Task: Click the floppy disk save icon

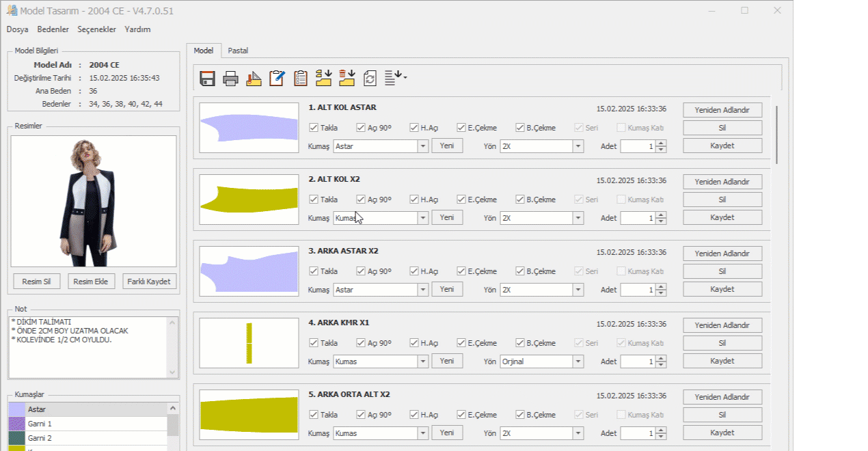Action: click(x=208, y=79)
